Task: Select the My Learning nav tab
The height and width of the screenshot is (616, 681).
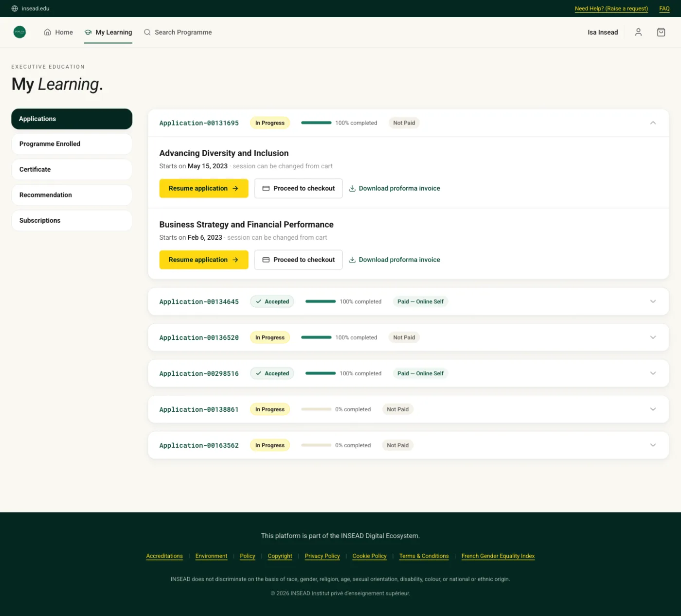Action: coord(108,32)
